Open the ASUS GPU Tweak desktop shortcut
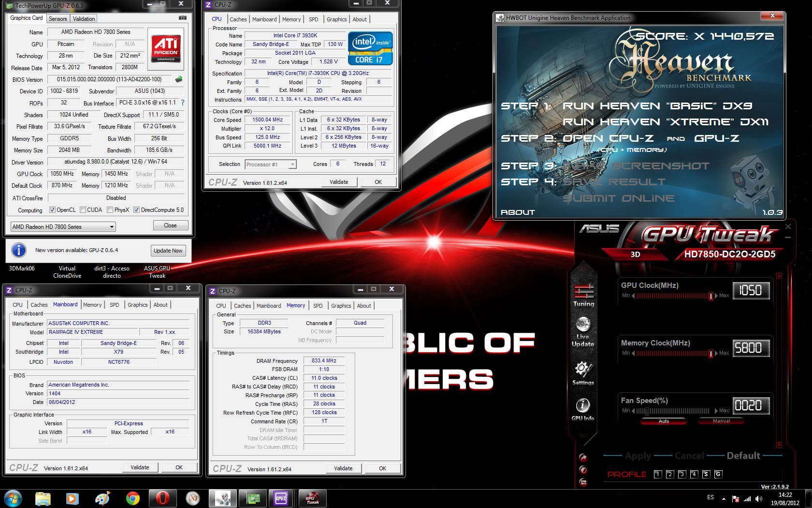 [x=157, y=272]
